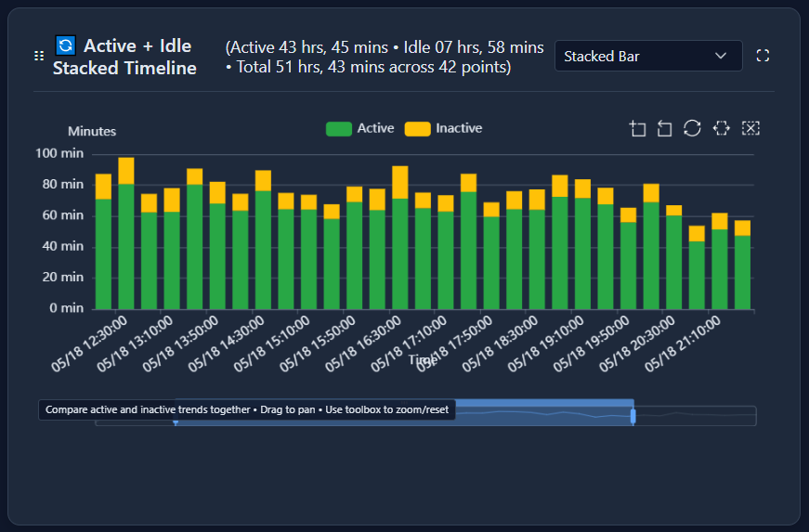Screen dimensions: 809x532
Task: Click the 0 min y-axis label
Action: (67, 307)
